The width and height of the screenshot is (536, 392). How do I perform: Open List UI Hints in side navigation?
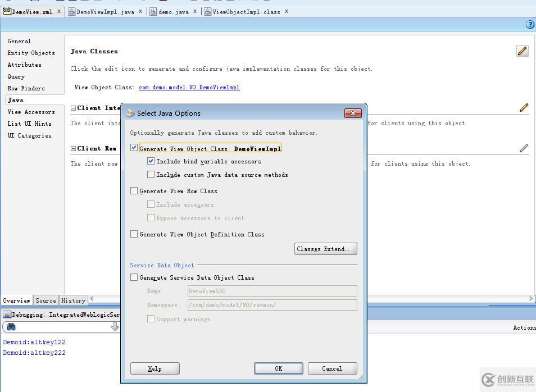pyautogui.click(x=29, y=124)
